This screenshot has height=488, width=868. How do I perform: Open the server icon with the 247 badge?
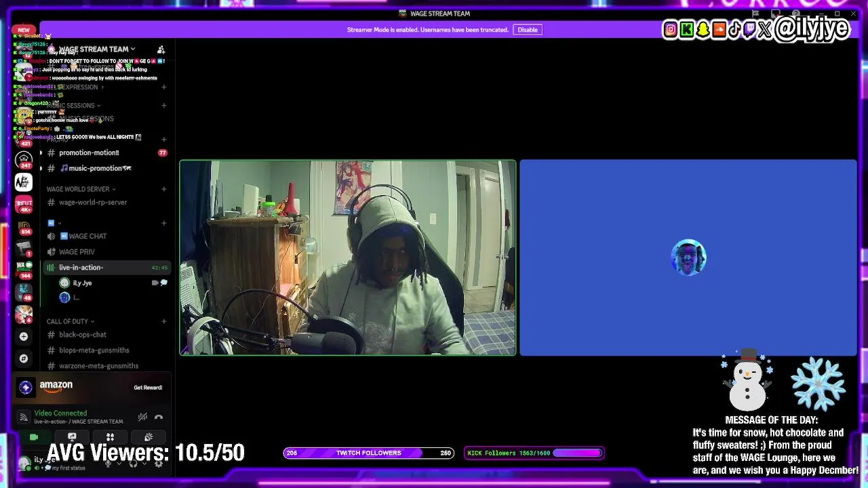pyautogui.click(x=24, y=159)
